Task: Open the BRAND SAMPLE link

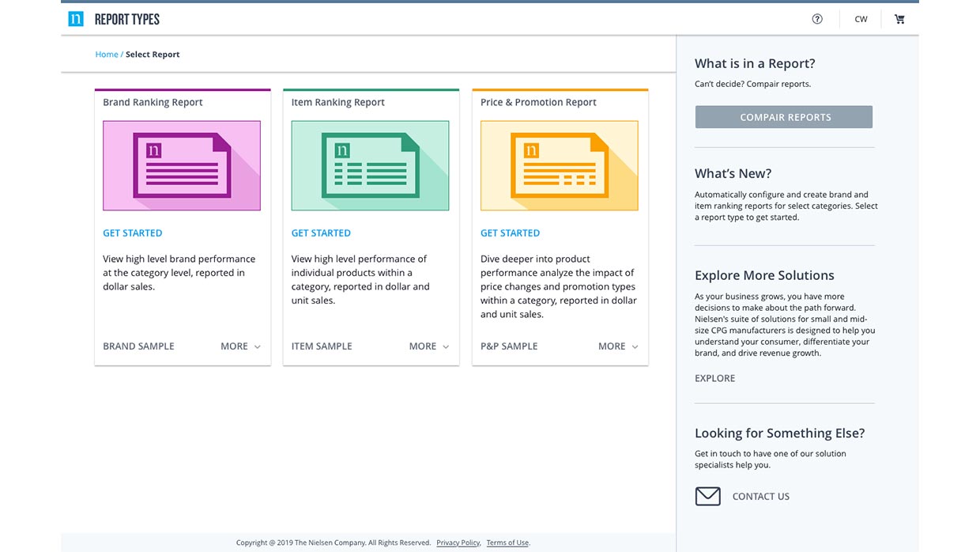Action: [138, 346]
